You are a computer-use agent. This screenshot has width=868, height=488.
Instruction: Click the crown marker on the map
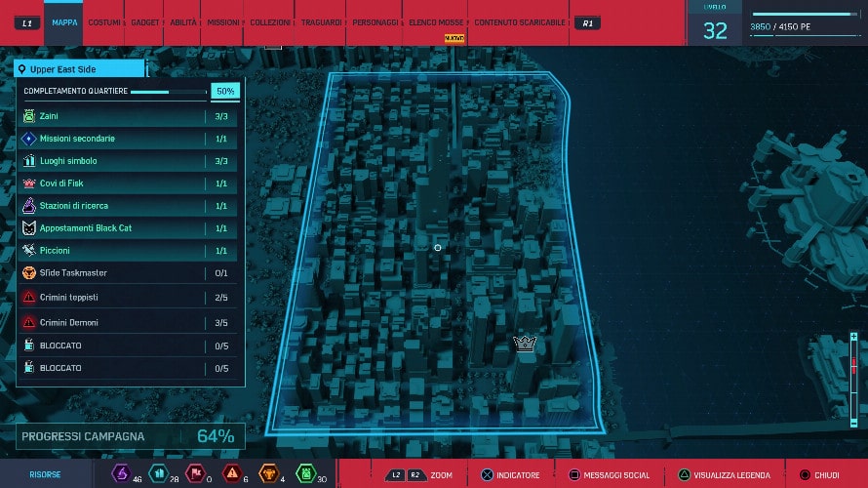(526, 343)
